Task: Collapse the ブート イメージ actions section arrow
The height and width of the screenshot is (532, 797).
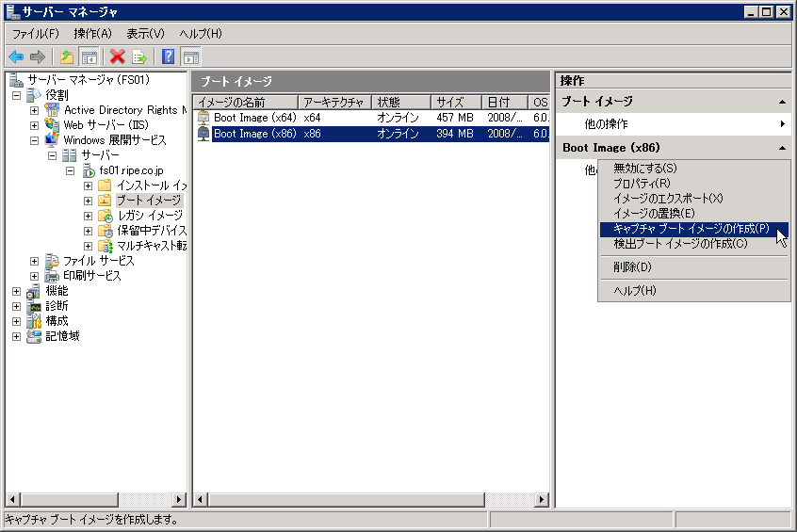Action: pyautogui.click(x=782, y=102)
